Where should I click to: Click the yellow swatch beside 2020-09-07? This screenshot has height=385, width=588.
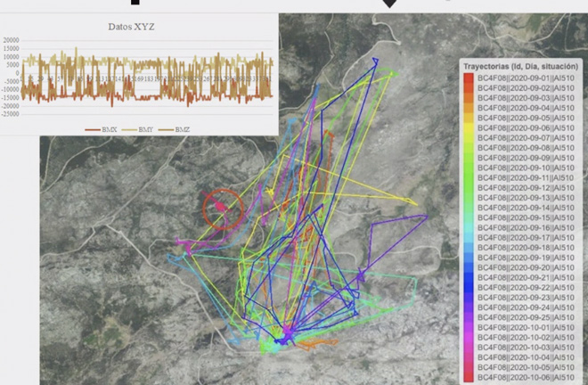coord(469,138)
